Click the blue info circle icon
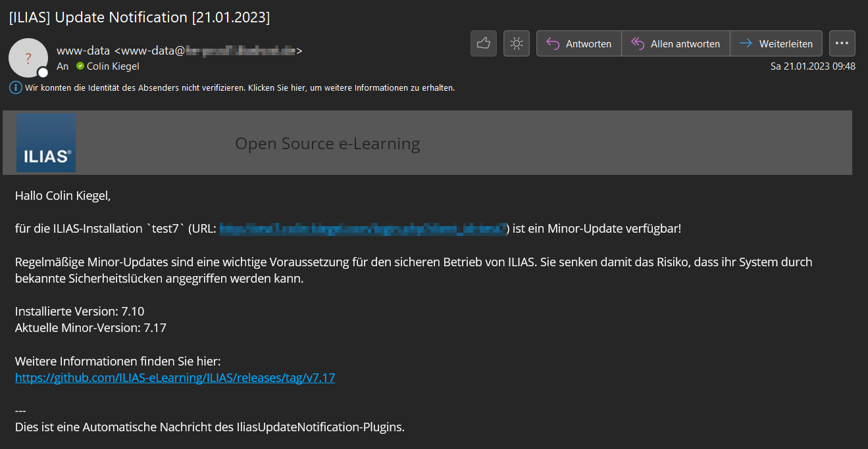Image resolution: width=868 pixels, height=449 pixels. pos(15,87)
